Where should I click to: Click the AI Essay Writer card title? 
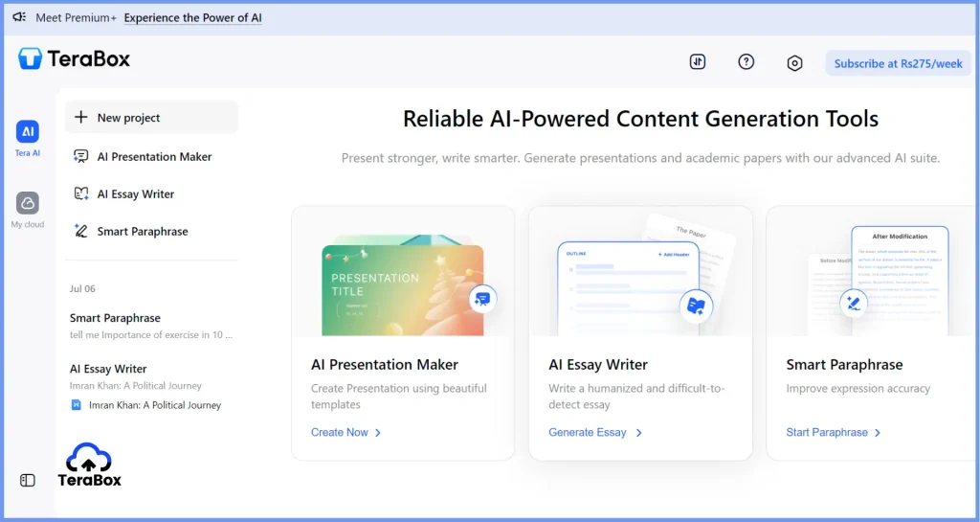coord(598,365)
